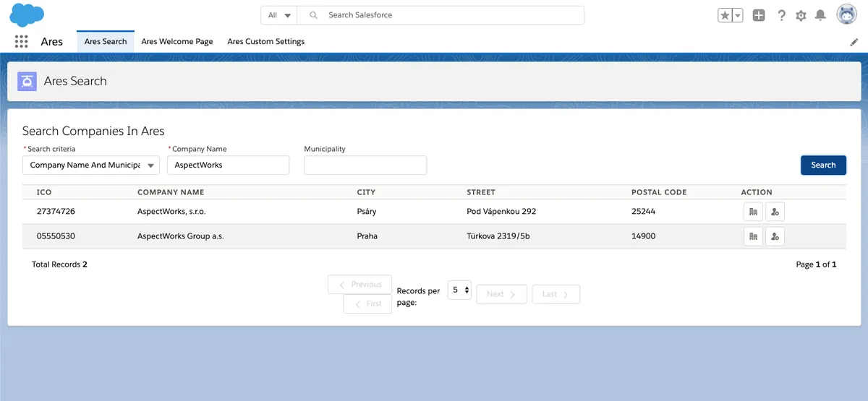868x401 pixels.
Task: Click the COMPANY NAME column header
Action: click(x=171, y=192)
